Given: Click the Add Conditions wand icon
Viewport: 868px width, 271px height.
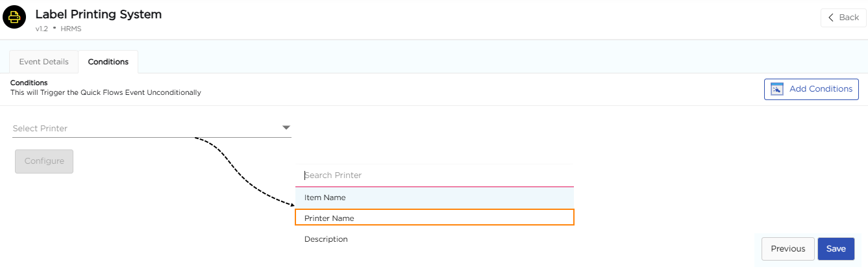Looking at the screenshot, I should pos(777,89).
